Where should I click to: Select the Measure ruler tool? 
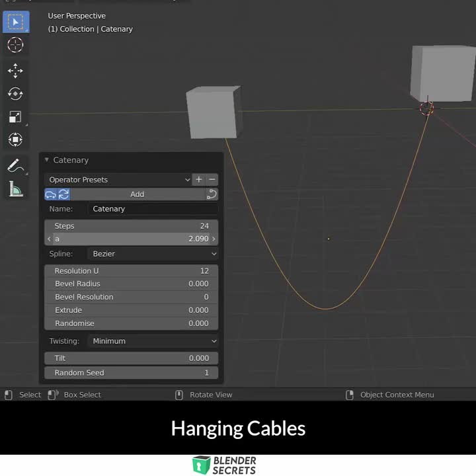(x=15, y=189)
